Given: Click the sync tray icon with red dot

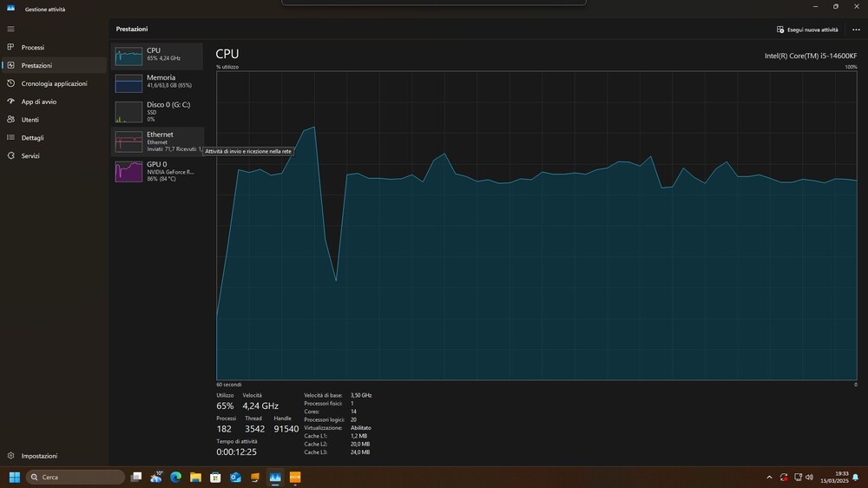Looking at the screenshot, I should tap(784, 477).
